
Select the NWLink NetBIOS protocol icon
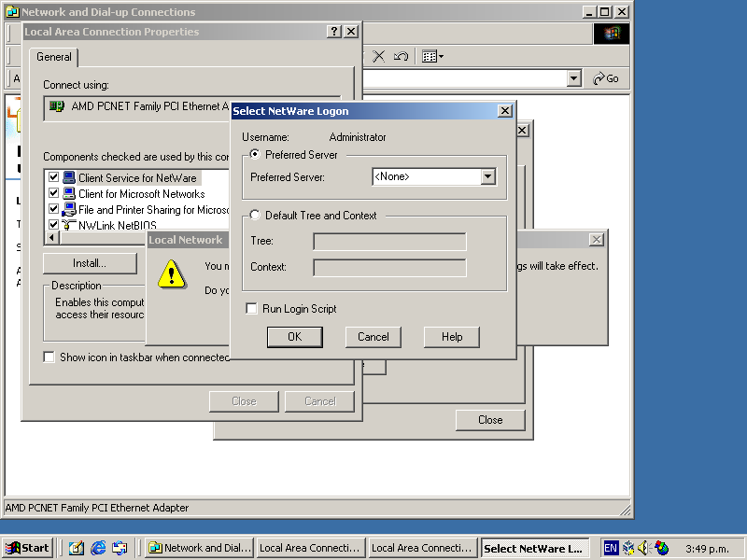click(69, 224)
